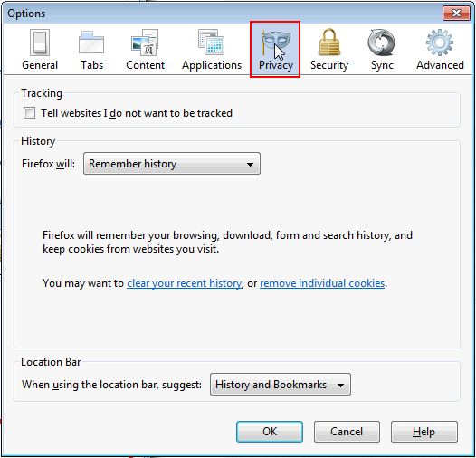Image resolution: width=476 pixels, height=458 pixels.
Task: Open the History and Bookmarks dropdown
Action: click(281, 385)
